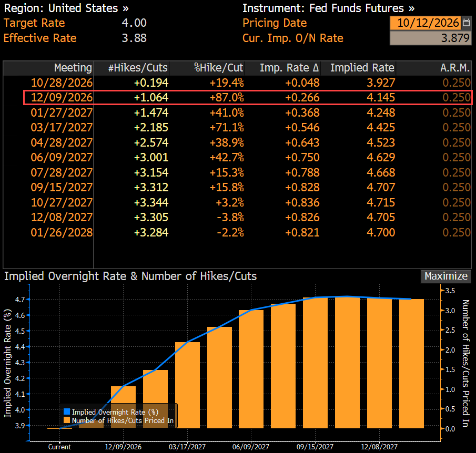476x453 pixels.
Task: Click the Pricing Date field 10/12/2026
Action: 426,23
